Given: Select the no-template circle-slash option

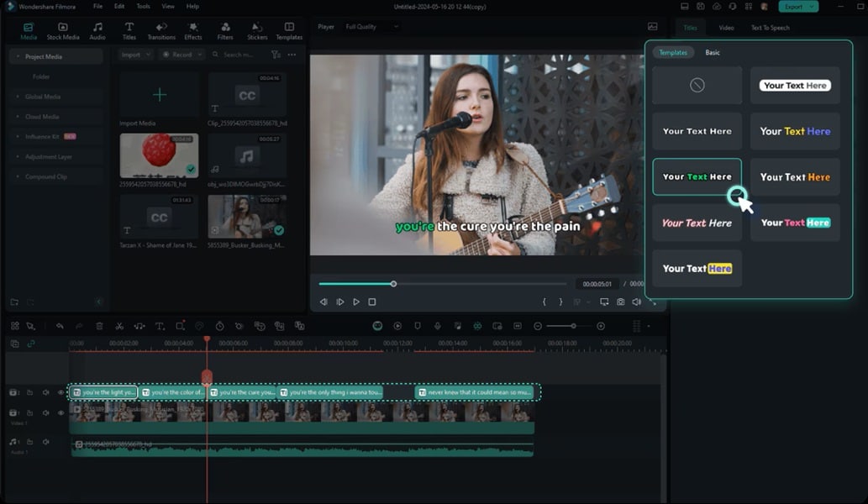Looking at the screenshot, I should pos(697,85).
